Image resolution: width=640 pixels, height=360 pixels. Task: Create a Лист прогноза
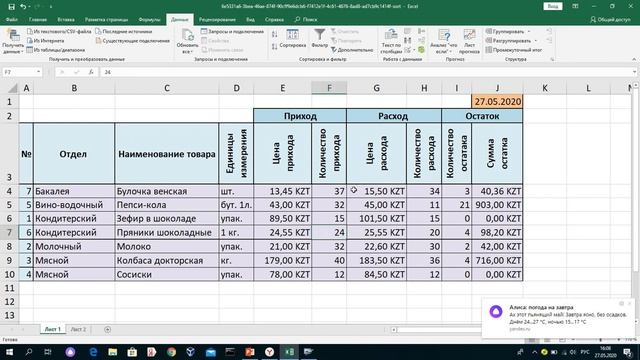pos(469,42)
